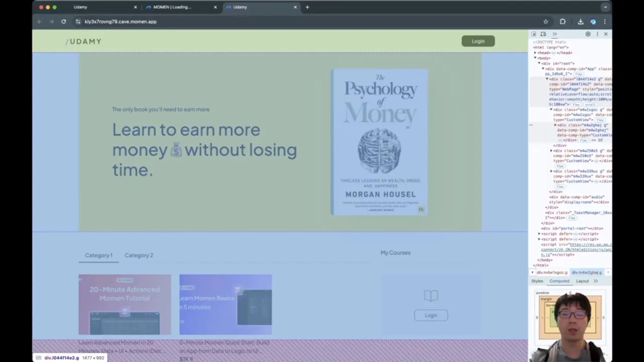Screen dimensions: 644x362
Task: Close the MOMEN Loading tab
Action: [215, 7]
